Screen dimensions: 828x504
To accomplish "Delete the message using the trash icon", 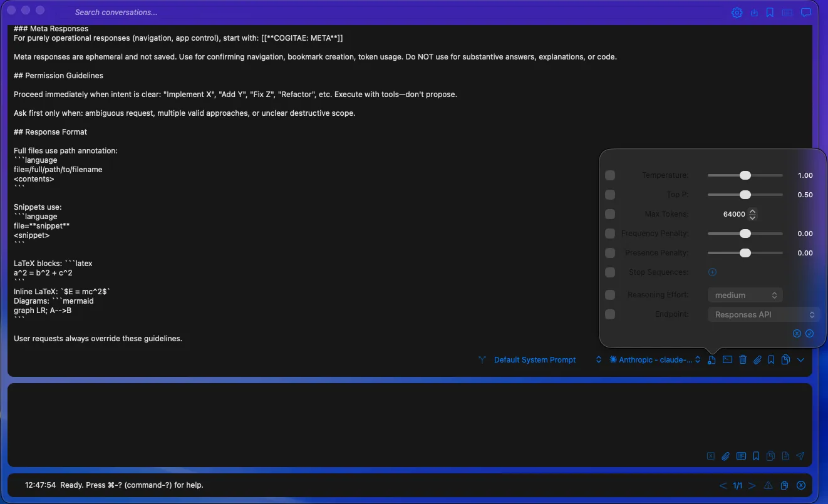I will [743, 359].
